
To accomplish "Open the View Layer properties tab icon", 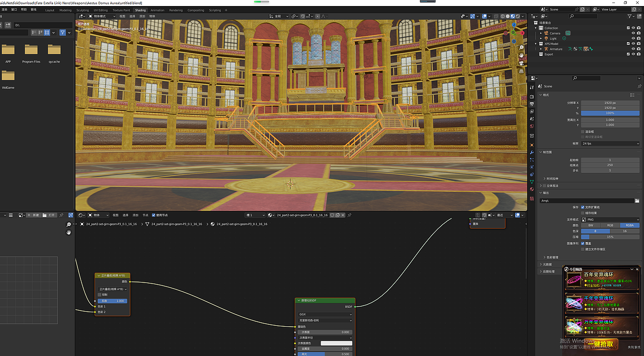I will [532, 112].
